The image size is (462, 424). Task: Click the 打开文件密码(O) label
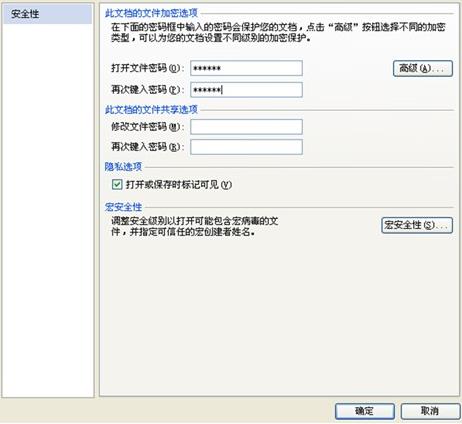(147, 68)
